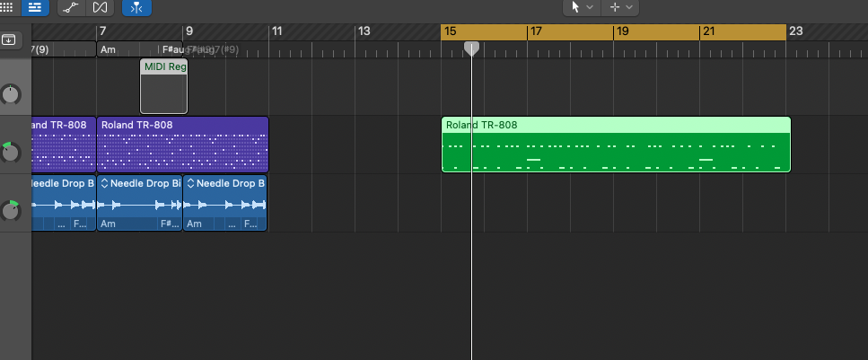Click the Roland TR-808 track volume knob
Screen dimensions: 868x360
(10, 153)
